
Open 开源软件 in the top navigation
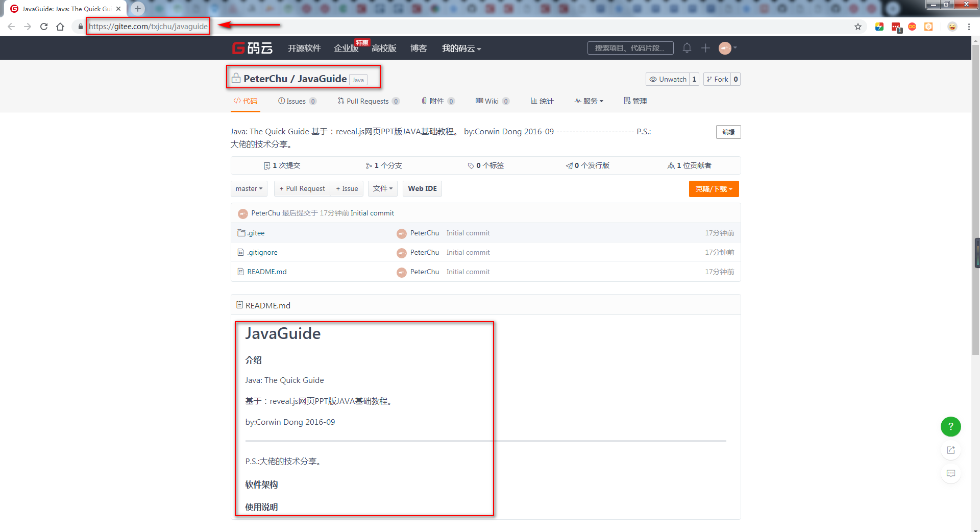point(304,48)
